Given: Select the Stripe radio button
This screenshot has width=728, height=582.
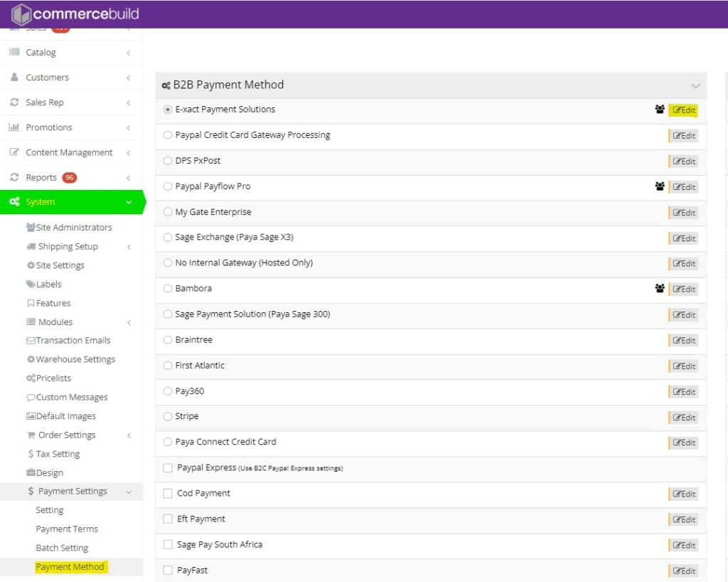Looking at the screenshot, I should [x=168, y=416].
